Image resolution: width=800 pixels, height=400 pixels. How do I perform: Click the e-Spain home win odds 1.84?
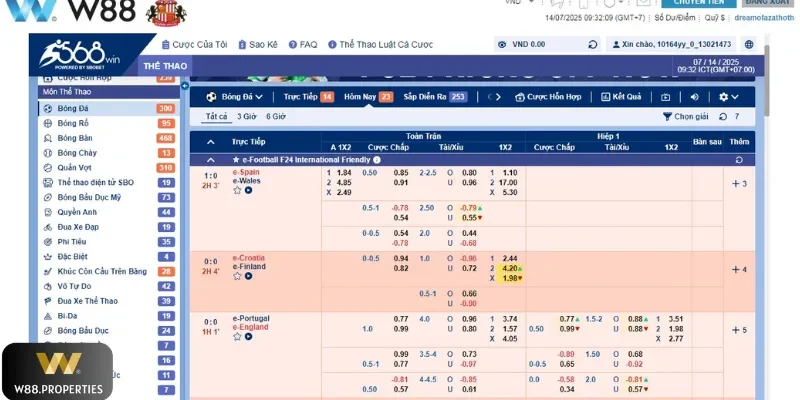(344, 172)
